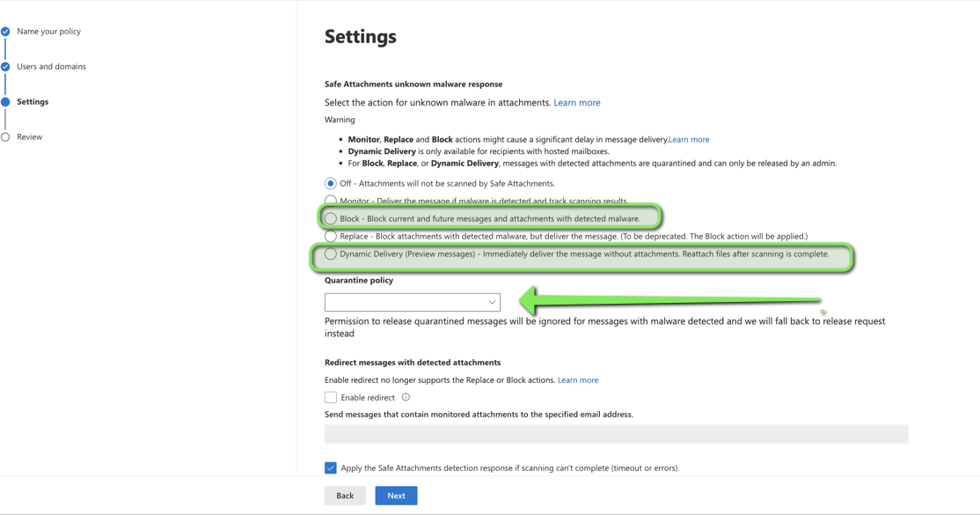
Task: Click the Next button
Action: (x=395, y=495)
